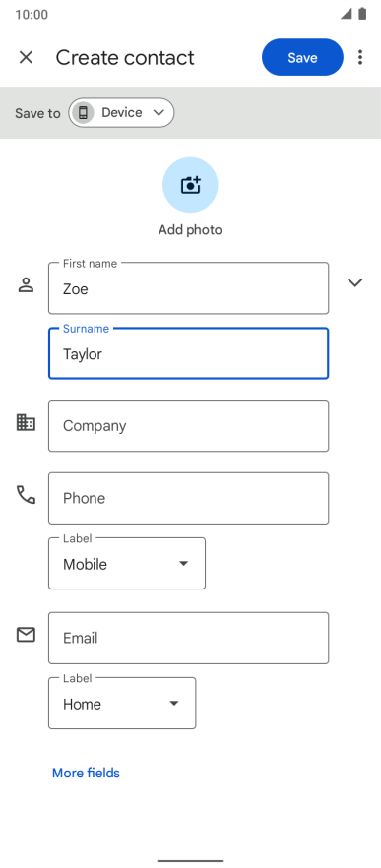Close the Create contact screen

click(x=26, y=57)
